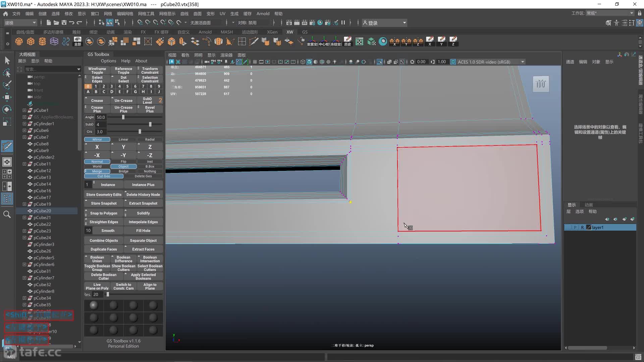Switch to the XGen shelf tab
This screenshot has width=644, height=362.
[272, 32]
